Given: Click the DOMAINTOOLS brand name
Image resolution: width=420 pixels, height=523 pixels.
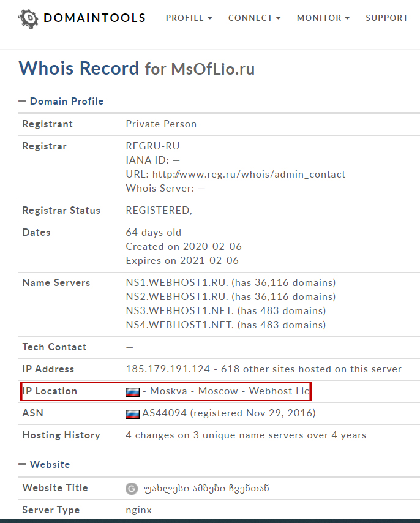Looking at the screenshot, I should (x=95, y=18).
